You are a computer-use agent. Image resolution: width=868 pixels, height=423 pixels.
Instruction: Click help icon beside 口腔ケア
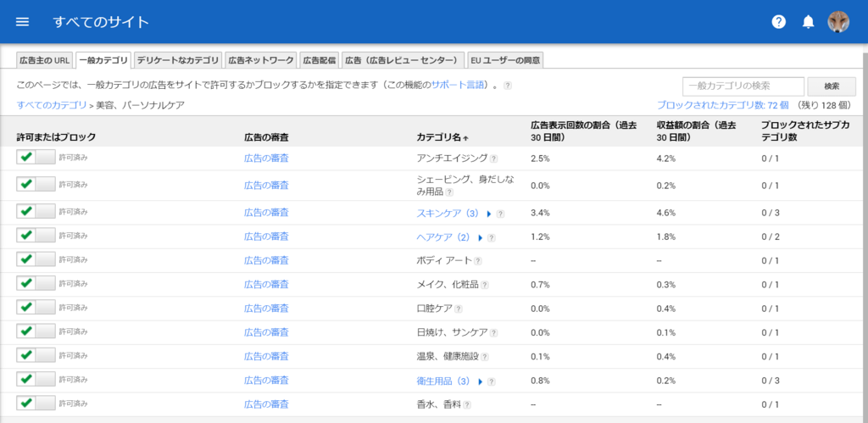[459, 309]
